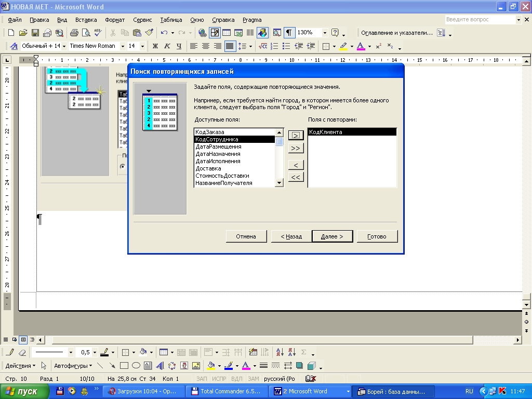The width and height of the screenshot is (532, 399).
Task: Increase paragraph indent
Action: click(311, 46)
